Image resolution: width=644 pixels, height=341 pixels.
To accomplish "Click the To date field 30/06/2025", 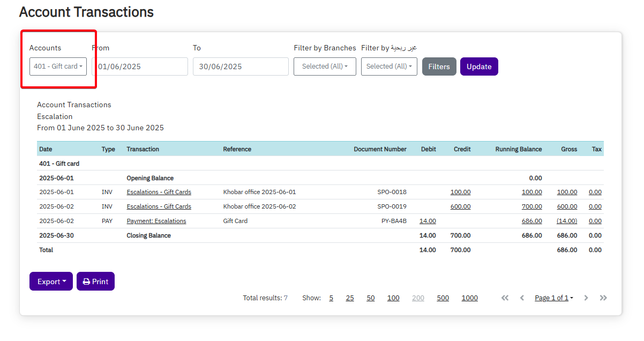I will coord(241,66).
